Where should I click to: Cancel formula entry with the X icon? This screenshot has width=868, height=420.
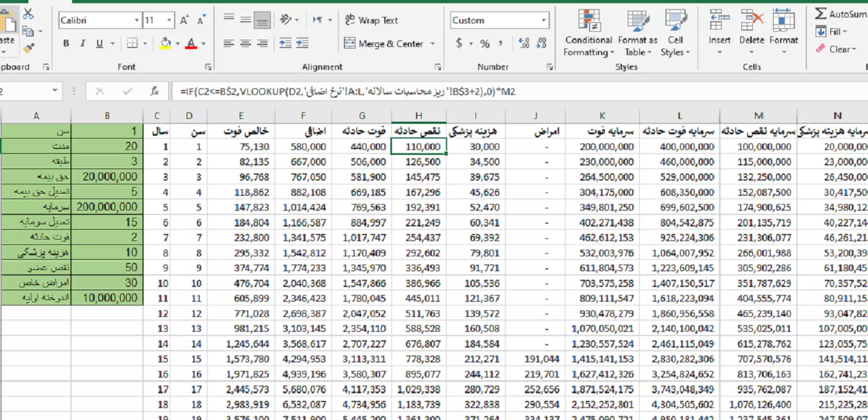[x=100, y=91]
